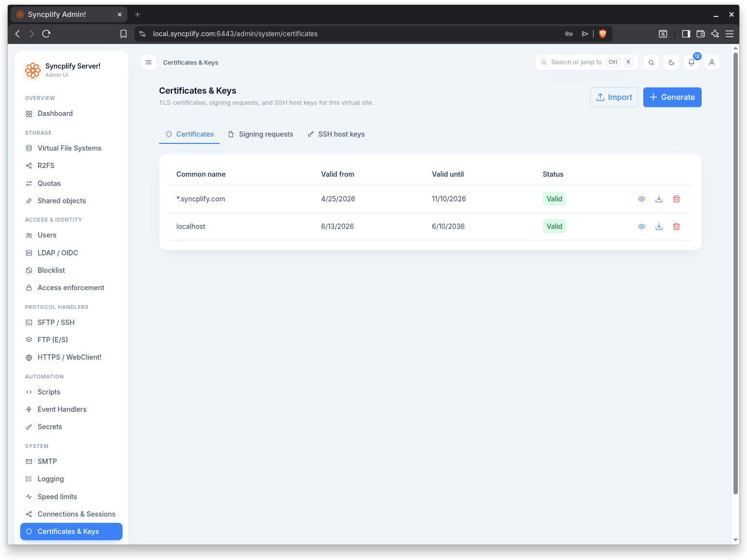Image resolution: width=747 pixels, height=560 pixels.
Task: Open the Blocklist page
Action: coord(71,270)
